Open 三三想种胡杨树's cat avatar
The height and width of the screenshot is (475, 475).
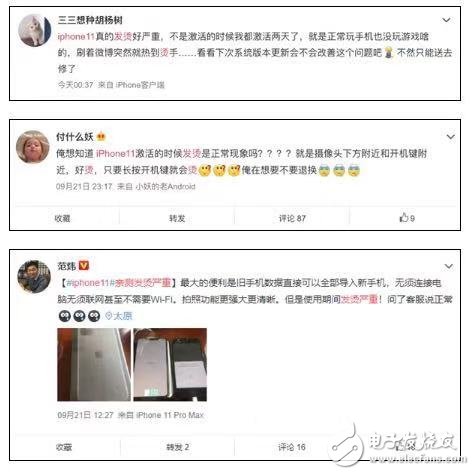coord(35,30)
